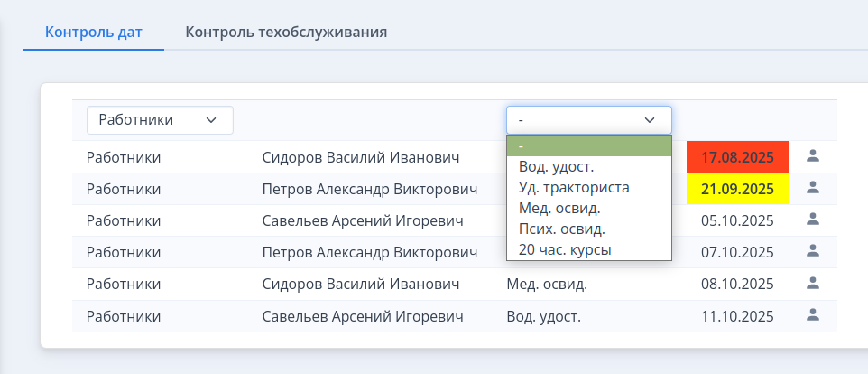Click person icon in 17.08.2025 row
Screen dimensions: 868x374
coord(812,156)
